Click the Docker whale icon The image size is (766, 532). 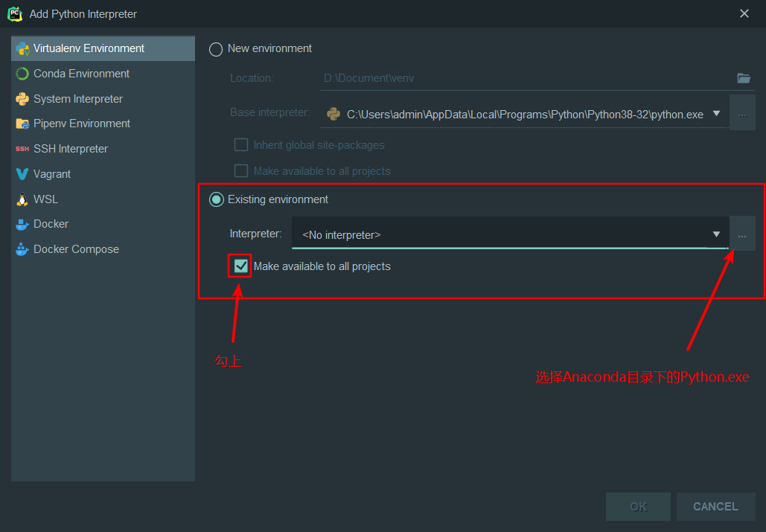[x=22, y=224]
